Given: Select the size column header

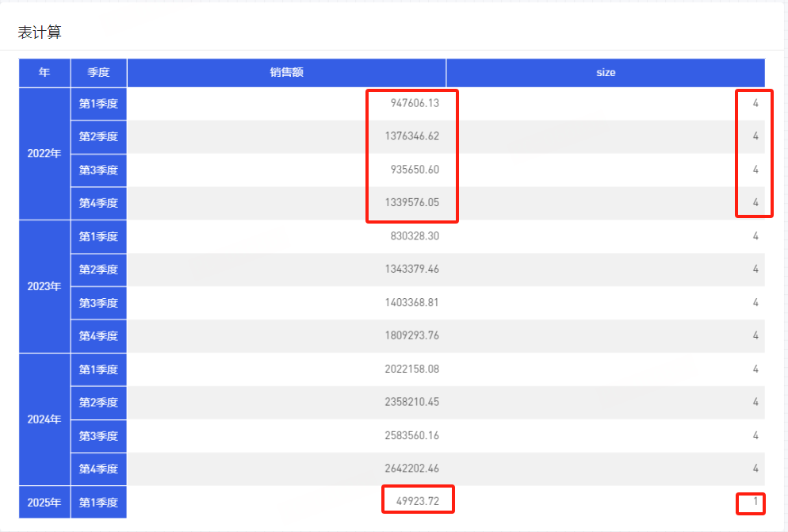Looking at the screenshot, I should (605, 72).
